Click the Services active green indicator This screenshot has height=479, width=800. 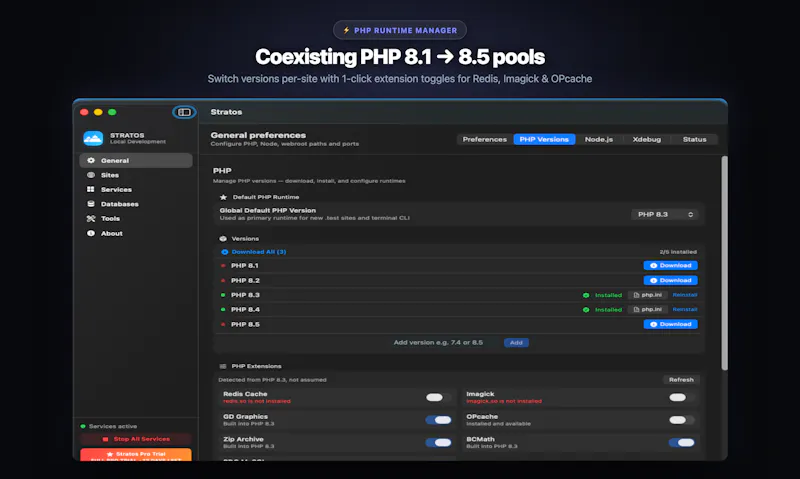coord(83,426)
